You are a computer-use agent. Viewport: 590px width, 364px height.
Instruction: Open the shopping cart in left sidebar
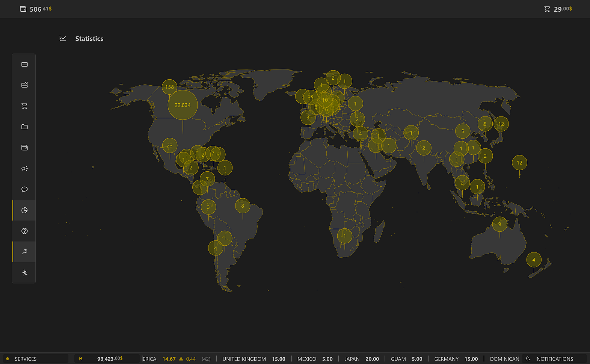coord(24,106)
